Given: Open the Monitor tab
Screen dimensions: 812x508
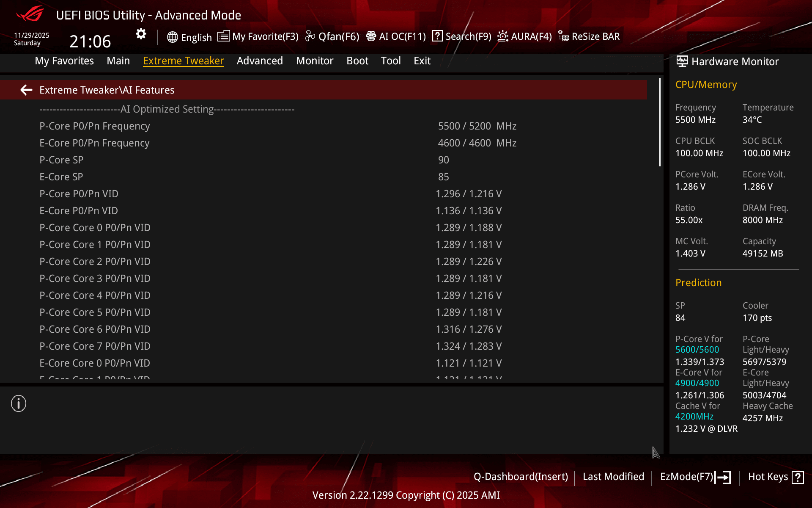Looking at the screenshot, I should tap(315, 61).
